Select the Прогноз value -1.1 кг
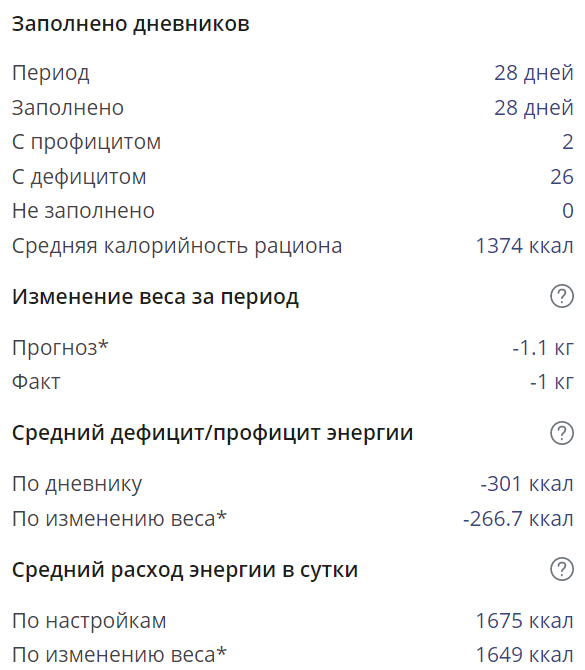This screenshot has height=670, width=585. pos(543,348)
